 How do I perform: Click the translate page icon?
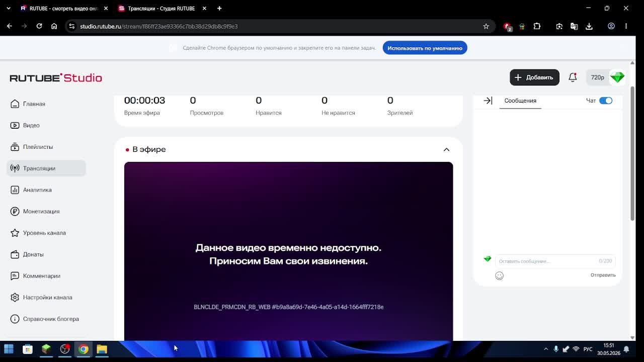coord(574,26)
